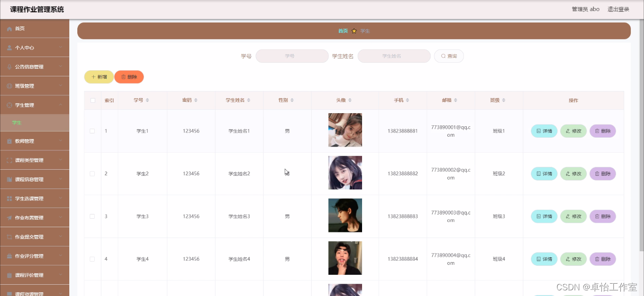
Task: Click 退出登录 at the top right
Action: click(x=618, y=8)
